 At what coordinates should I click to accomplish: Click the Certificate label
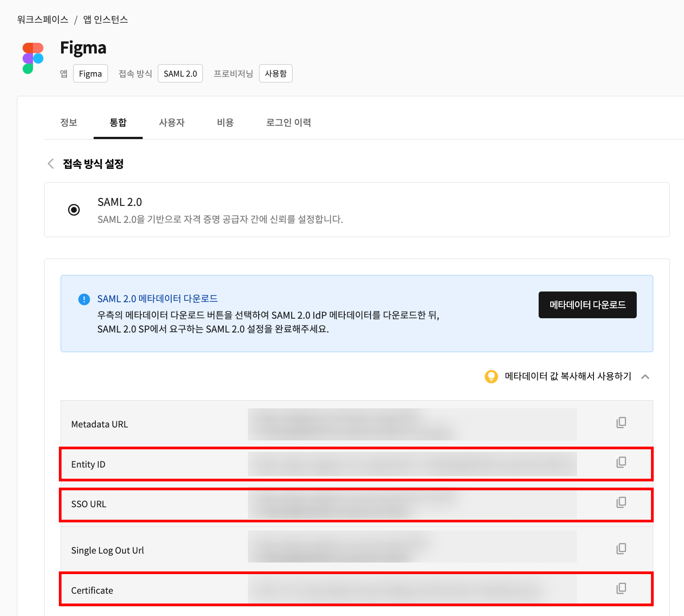coord(92,591)
